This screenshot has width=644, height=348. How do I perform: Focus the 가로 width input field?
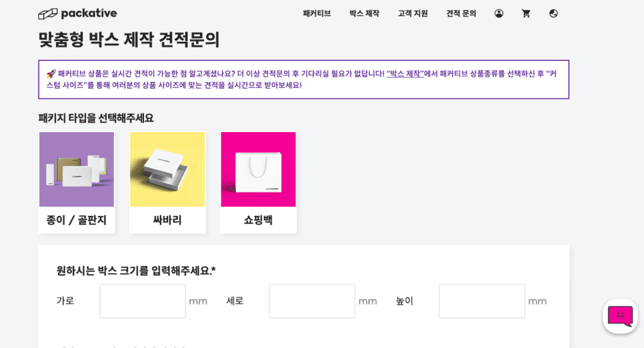click(x=143, y=301)
